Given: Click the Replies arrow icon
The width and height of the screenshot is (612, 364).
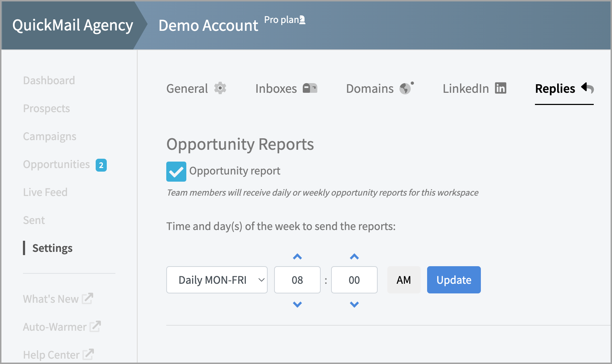Looking at the screenshot, I should click(x=587, y=88).
